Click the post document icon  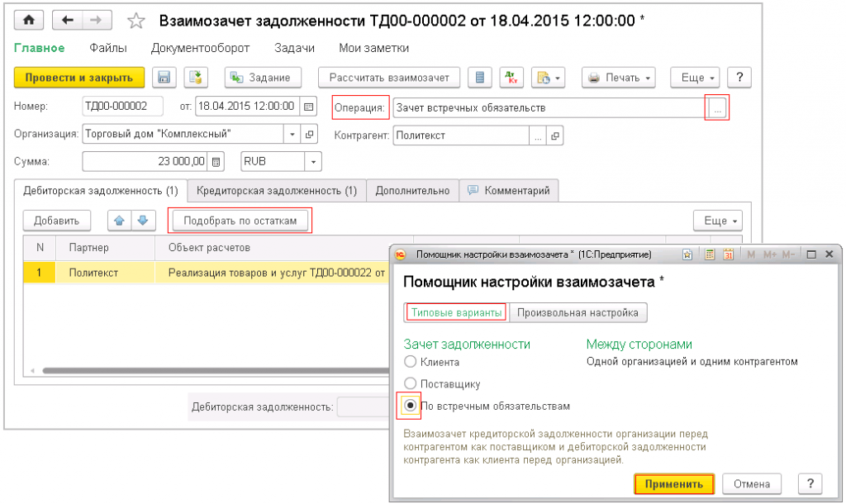pos(195,78)
